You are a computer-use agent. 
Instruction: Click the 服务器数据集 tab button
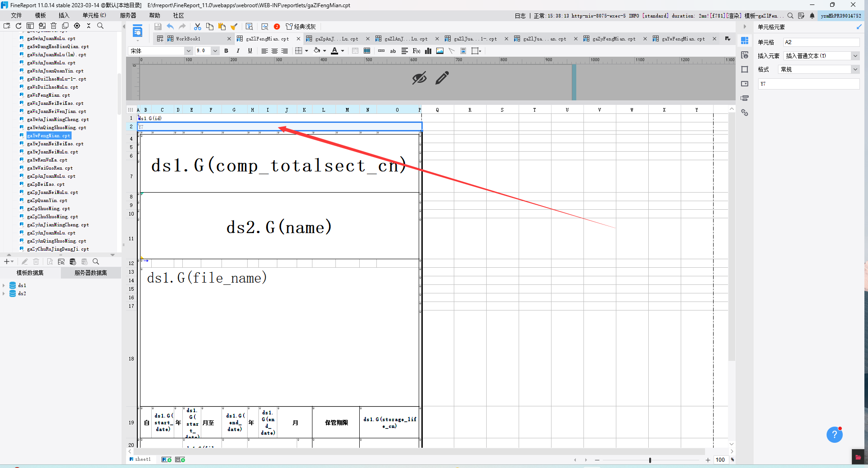tap(91, 273)
